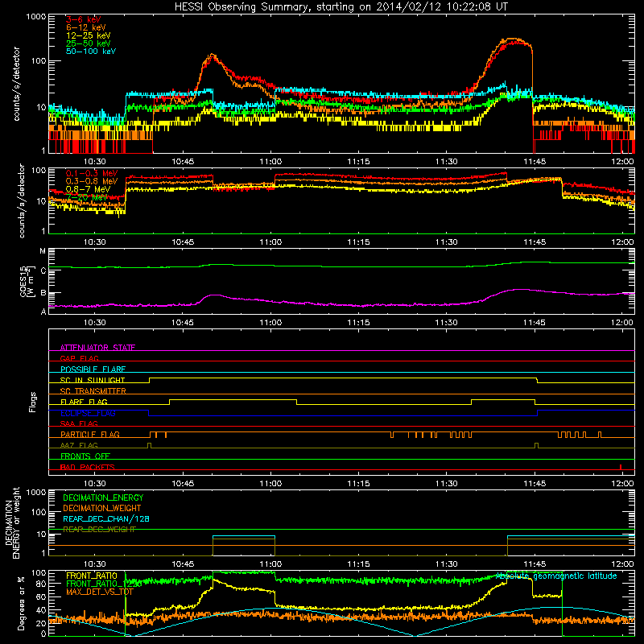The height and width of the screenshot is (644, 644).
Task: Select FLARE_FLAG label
Action: (x=84, y=402)
